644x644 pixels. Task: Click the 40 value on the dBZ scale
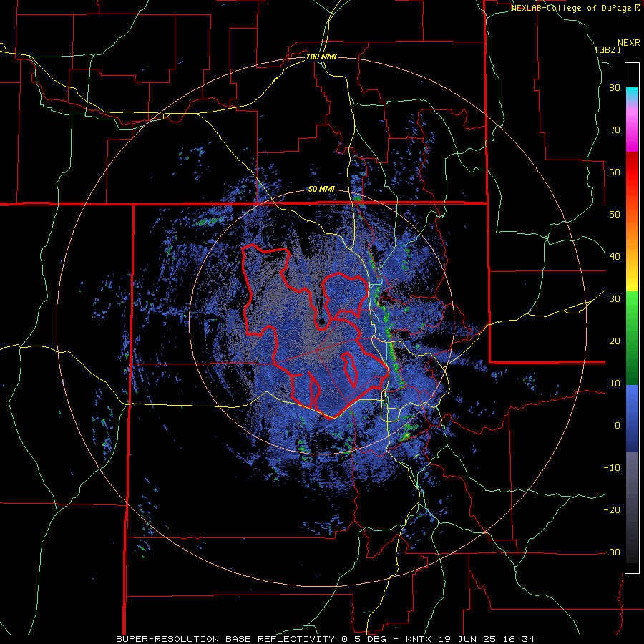coord(615,257)
